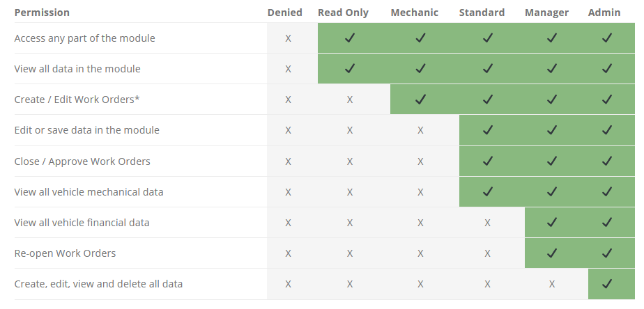Click Standard checkmark for View all vehicle mechanical data
644x309 pixels.
tap(487, 191)
